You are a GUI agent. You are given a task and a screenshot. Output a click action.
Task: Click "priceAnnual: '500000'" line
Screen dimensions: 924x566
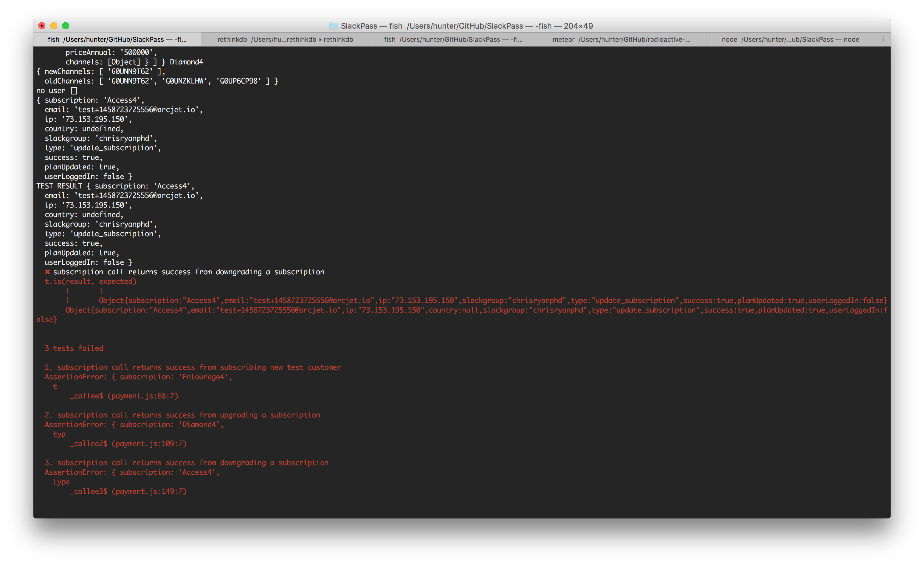(x=111, y=52)
